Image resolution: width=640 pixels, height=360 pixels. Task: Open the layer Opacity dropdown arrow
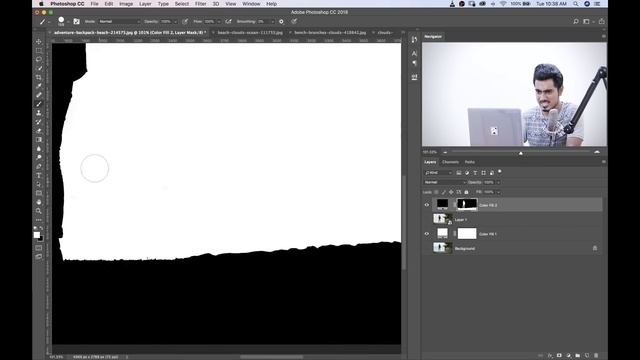click(498, 182)
